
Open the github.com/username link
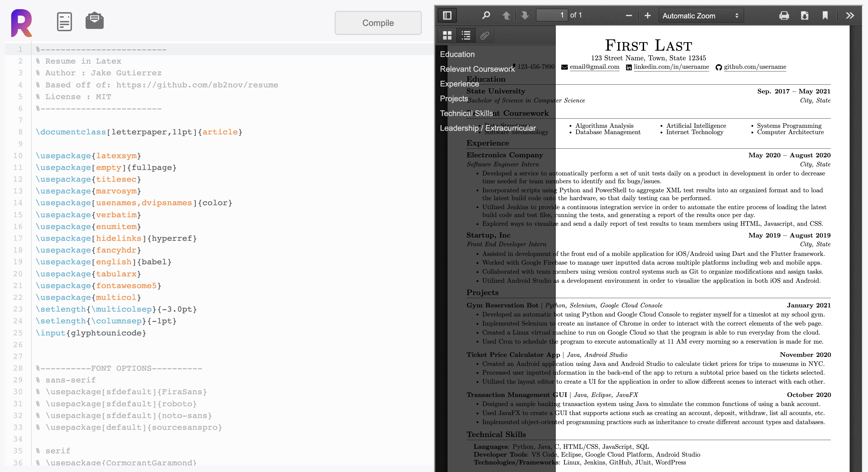[755, 67]
